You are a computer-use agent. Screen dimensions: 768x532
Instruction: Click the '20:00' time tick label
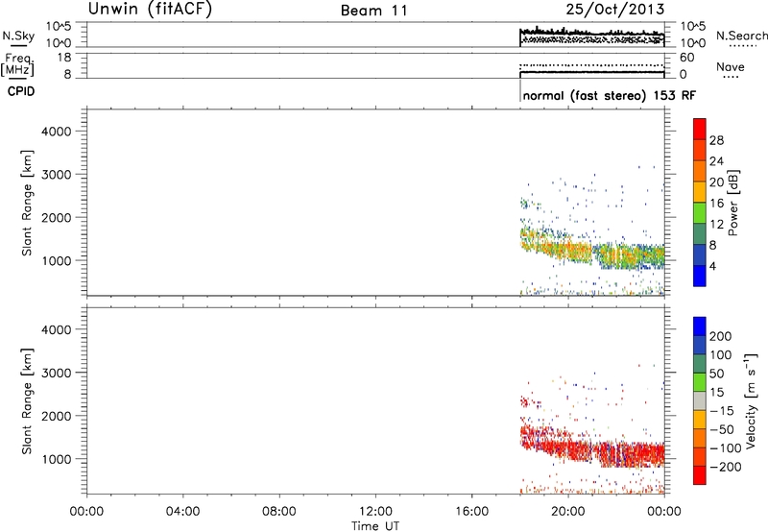tap(568, 512)
